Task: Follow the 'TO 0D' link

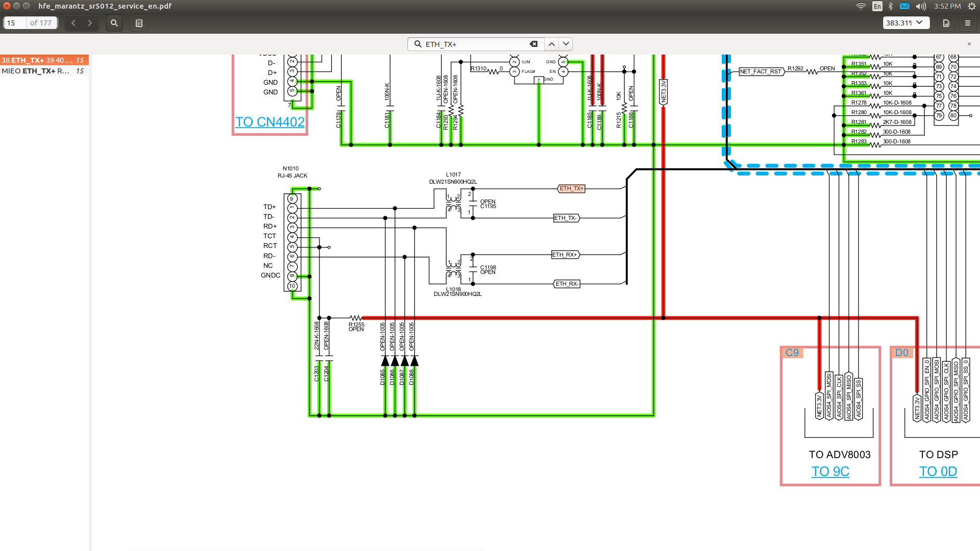Action: tap(938, 471)
